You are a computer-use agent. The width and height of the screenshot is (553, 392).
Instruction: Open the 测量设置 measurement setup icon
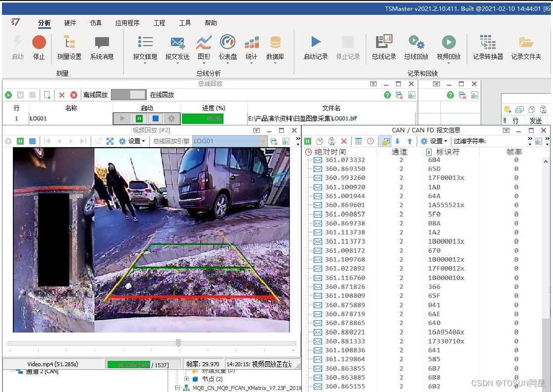(x=69, y=43)
